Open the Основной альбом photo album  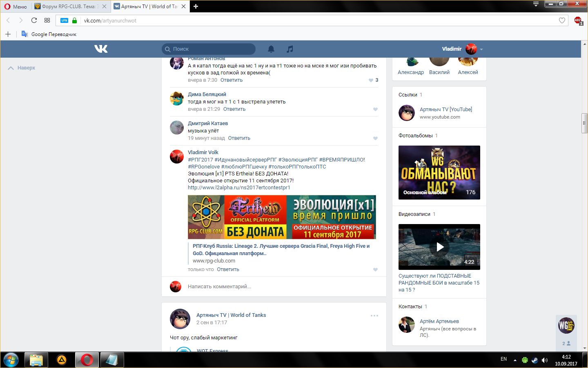click(x=439, y=173)
